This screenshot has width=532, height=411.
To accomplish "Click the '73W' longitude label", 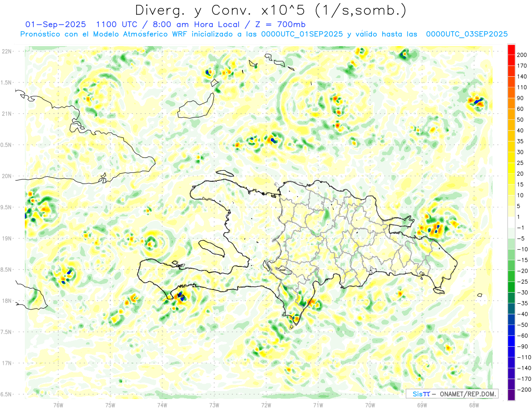I will (214, 405).
